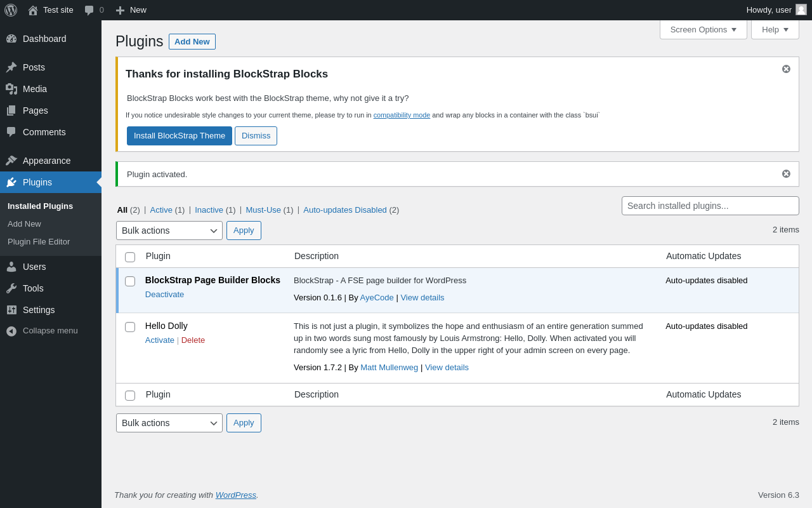Expand the Screen Options panel
This screenshot has width=812, height=508.
tap(704, 29)
